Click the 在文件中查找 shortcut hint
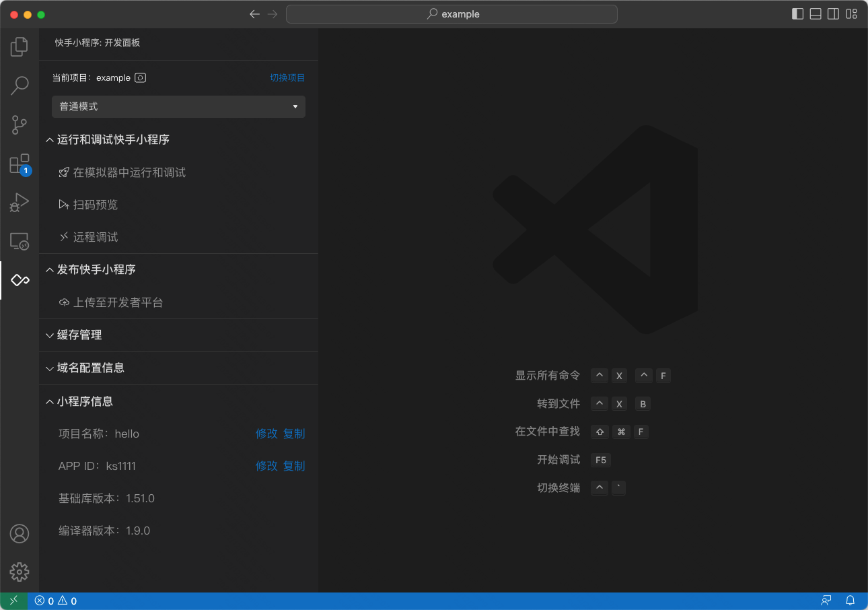The image size is (868, 610). (x=548, y=432)
